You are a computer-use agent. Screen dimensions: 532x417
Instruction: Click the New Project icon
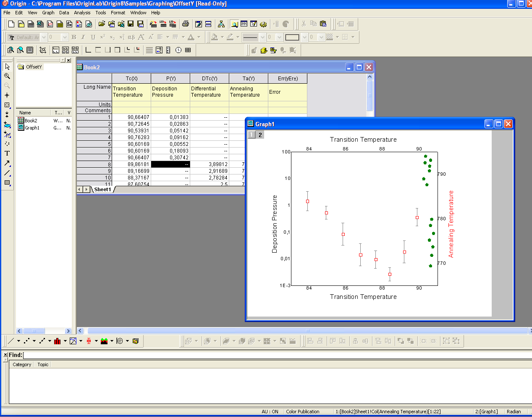11,24
